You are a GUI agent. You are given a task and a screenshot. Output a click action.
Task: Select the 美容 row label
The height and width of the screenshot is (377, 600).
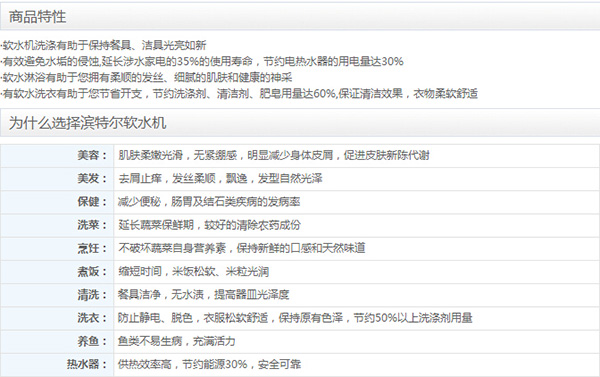click(92, 155)
